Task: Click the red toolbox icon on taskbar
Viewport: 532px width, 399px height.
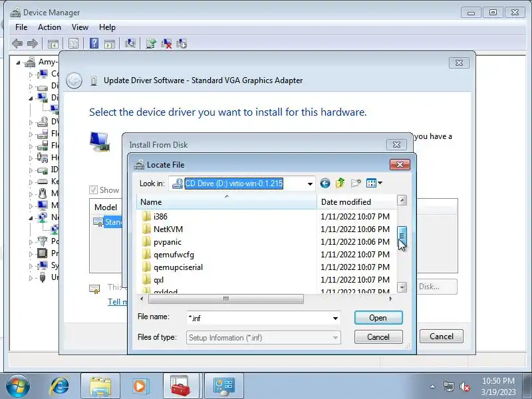Action: click(180, 386)
